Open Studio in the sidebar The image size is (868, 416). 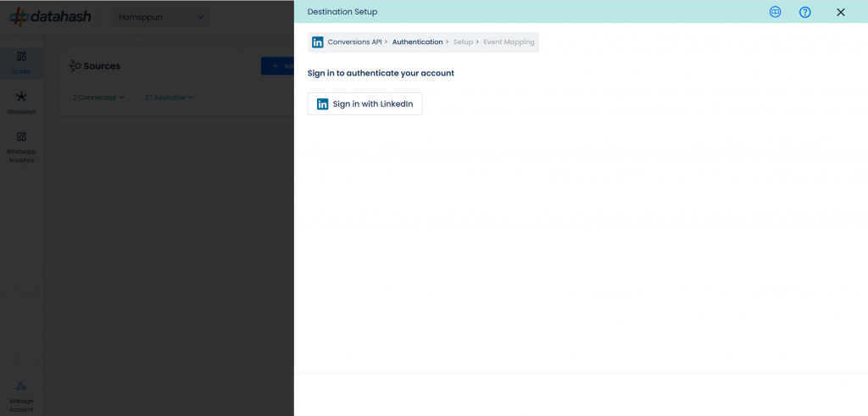coord(21,63)
